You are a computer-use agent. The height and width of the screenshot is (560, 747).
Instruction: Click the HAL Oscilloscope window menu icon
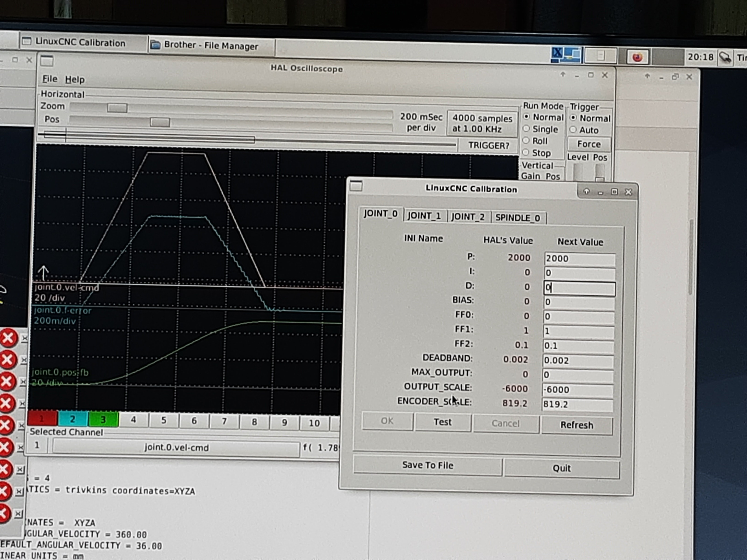pos(47,61)
